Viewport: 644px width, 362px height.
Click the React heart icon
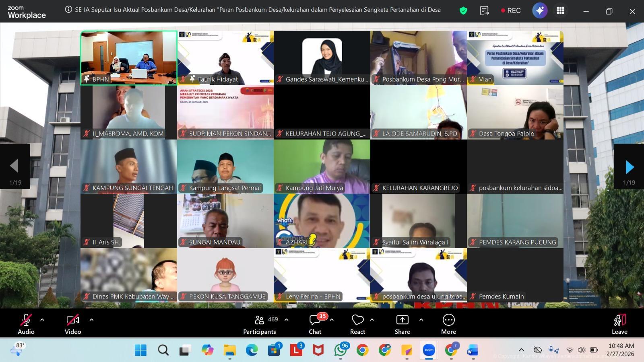coord(357,324)
